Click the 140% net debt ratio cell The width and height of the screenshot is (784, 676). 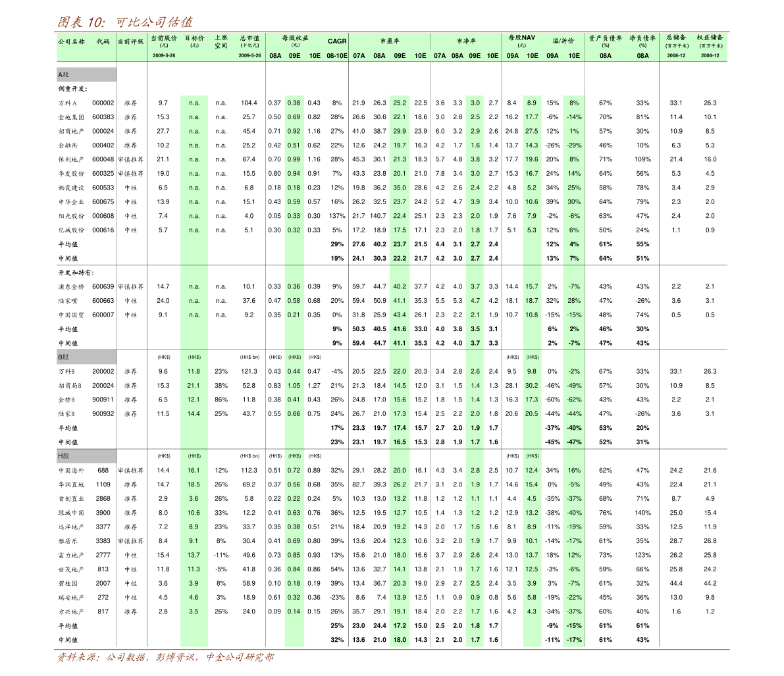coord(642,513)
